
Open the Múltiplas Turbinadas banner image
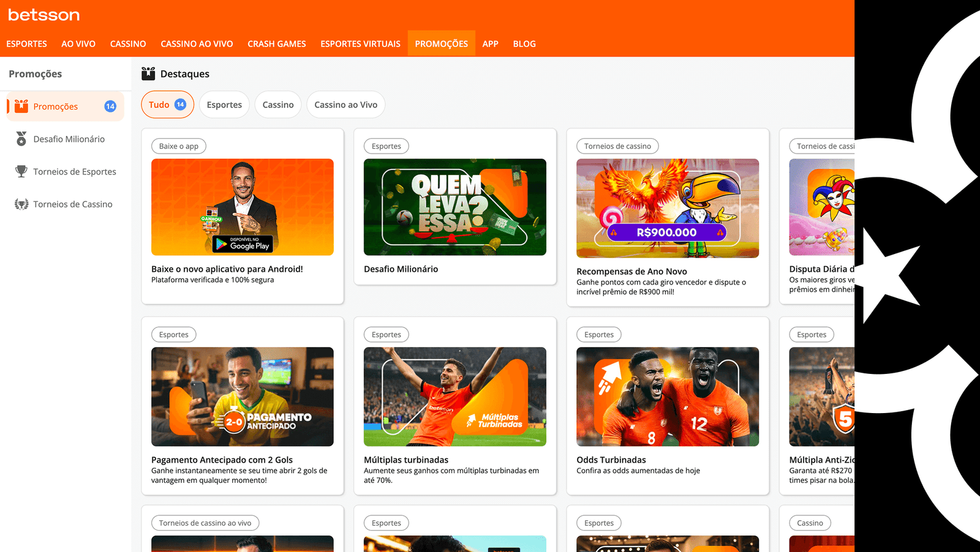[x=454, y=397]
